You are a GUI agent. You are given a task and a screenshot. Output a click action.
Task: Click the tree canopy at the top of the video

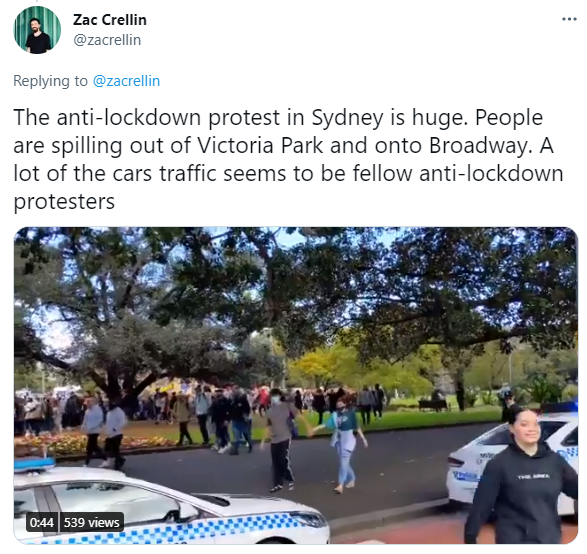[296, 284]
